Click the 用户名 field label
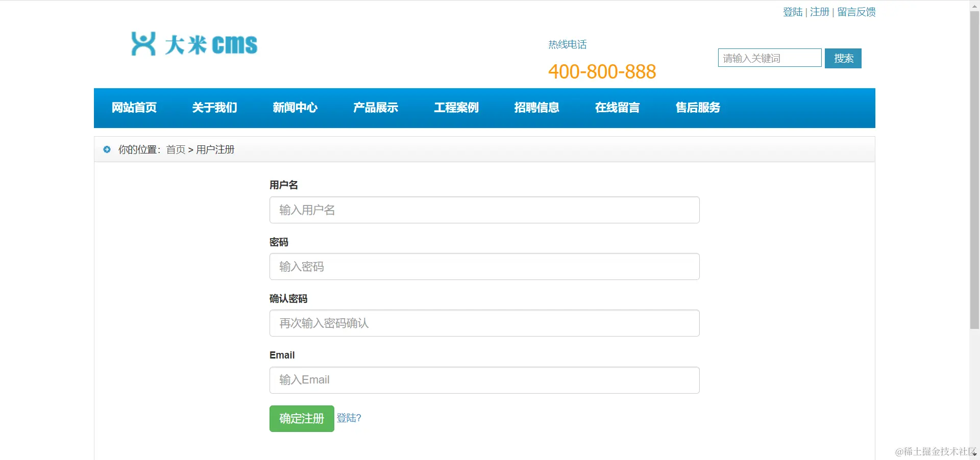 point(284,185)
